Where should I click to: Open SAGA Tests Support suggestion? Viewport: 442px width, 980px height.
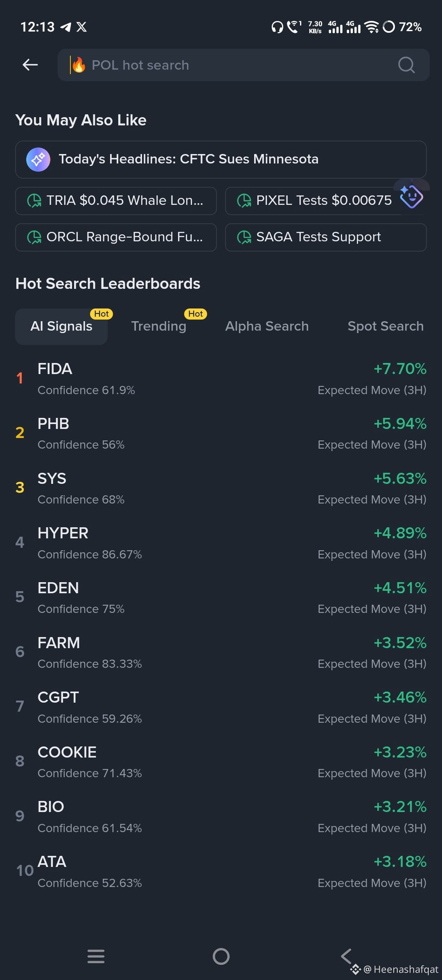point(326,237)
